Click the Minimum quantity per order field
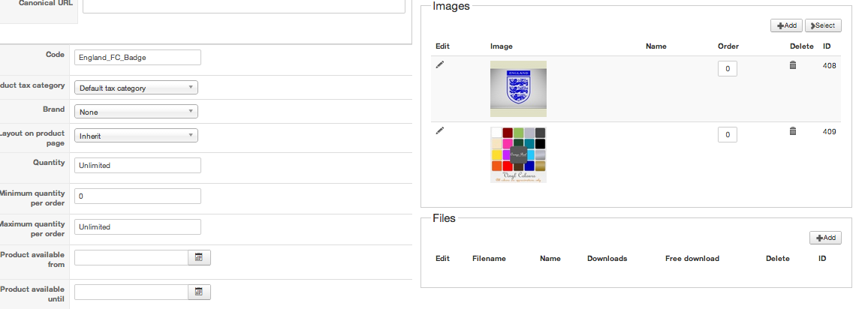 click(x=137, y=196)
